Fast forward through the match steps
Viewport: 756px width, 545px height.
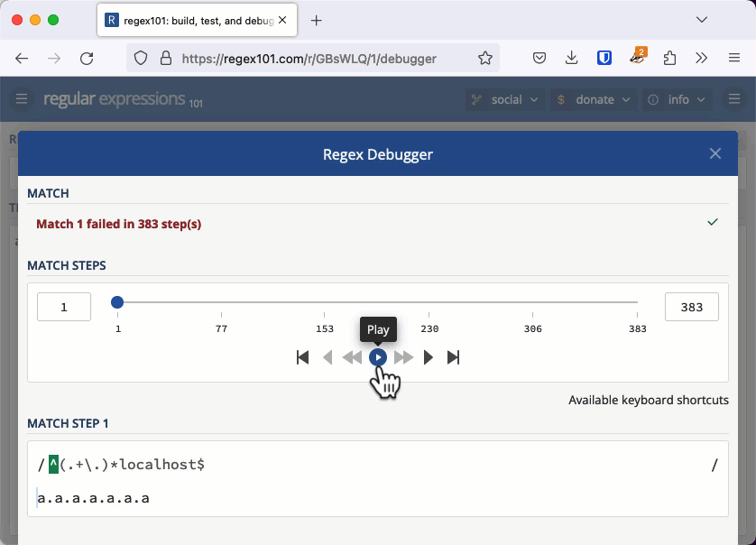click(x=402, y=357)
